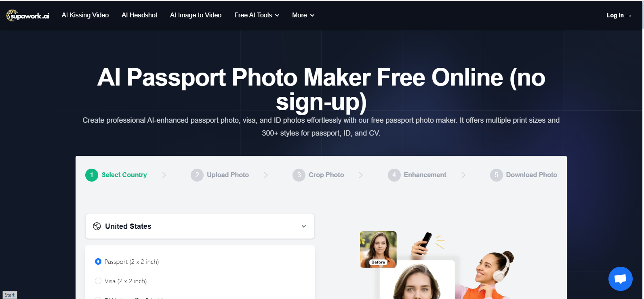The width and height of the screenshot is (644, 299).
Task: Expand the Free AI Tools menu
Action: pos(257,15)
